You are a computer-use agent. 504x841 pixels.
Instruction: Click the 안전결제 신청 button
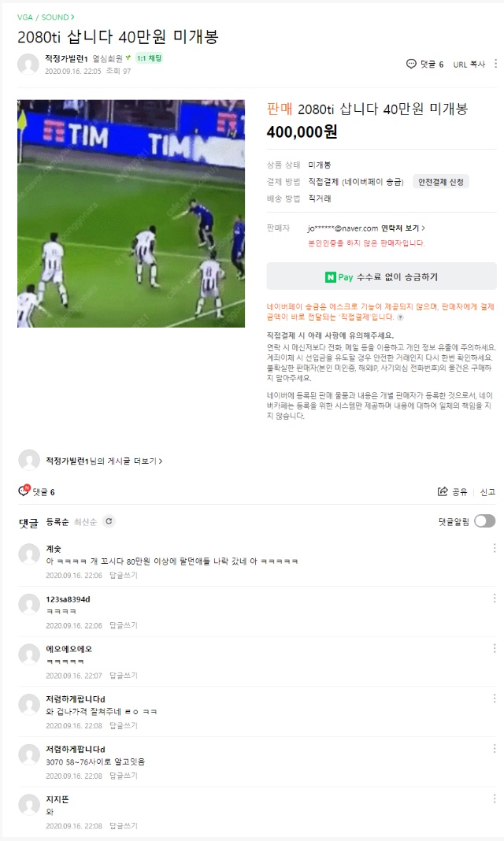tap(441, 182)
